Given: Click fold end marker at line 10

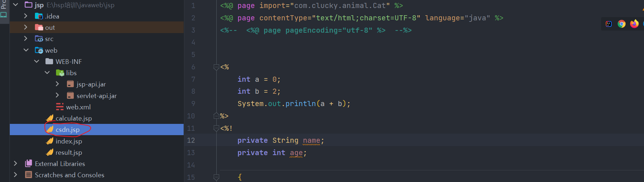Looking at the screenshot, I should point(216,116).
